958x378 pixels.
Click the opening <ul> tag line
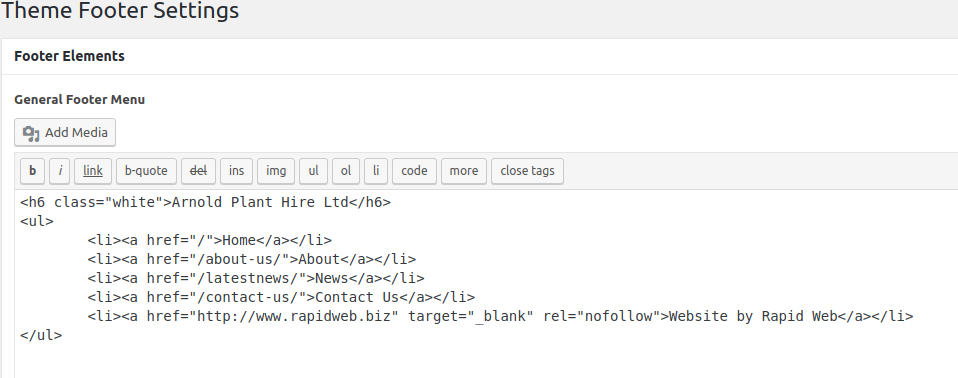[x=37, y=221]
